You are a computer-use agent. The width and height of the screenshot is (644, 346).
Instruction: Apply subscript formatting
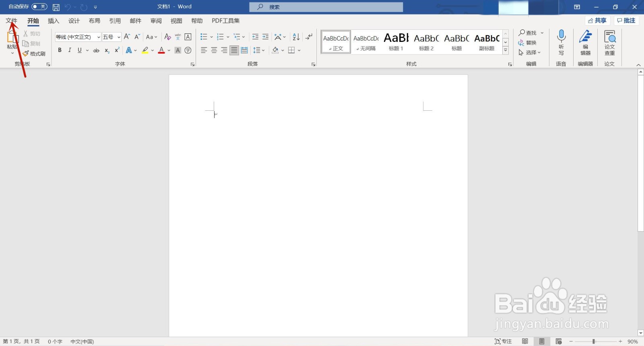(x=107, y=50)
